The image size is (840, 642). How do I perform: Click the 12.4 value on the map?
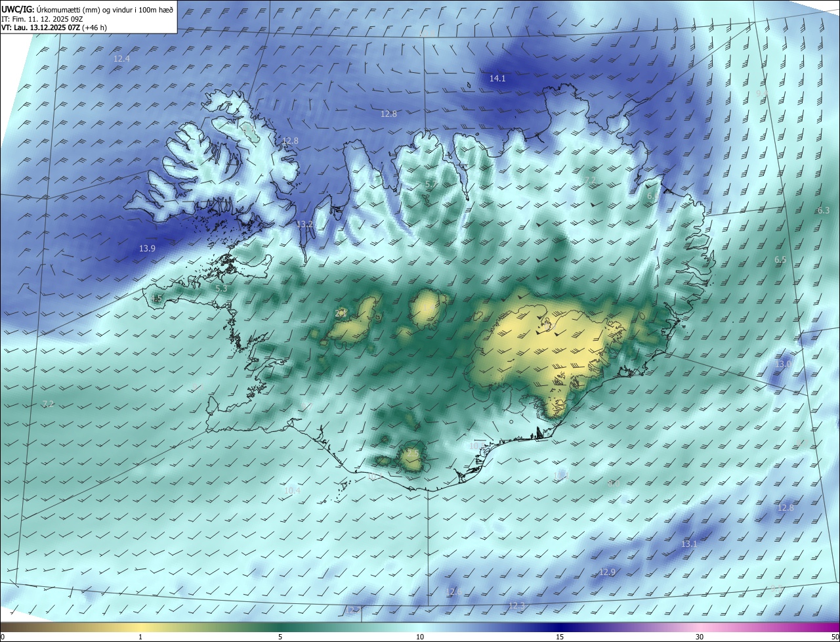click(x=121, y=58)
